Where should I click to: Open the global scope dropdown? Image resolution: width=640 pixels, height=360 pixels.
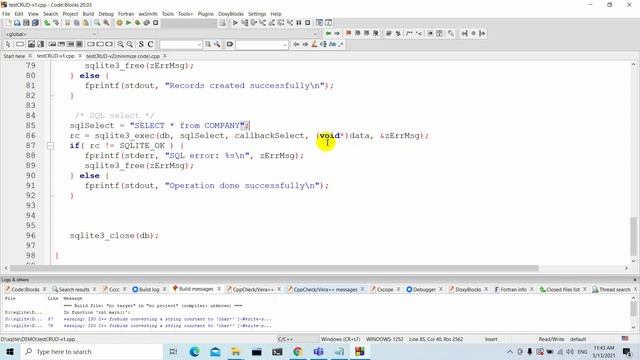(x=51, y=34)
